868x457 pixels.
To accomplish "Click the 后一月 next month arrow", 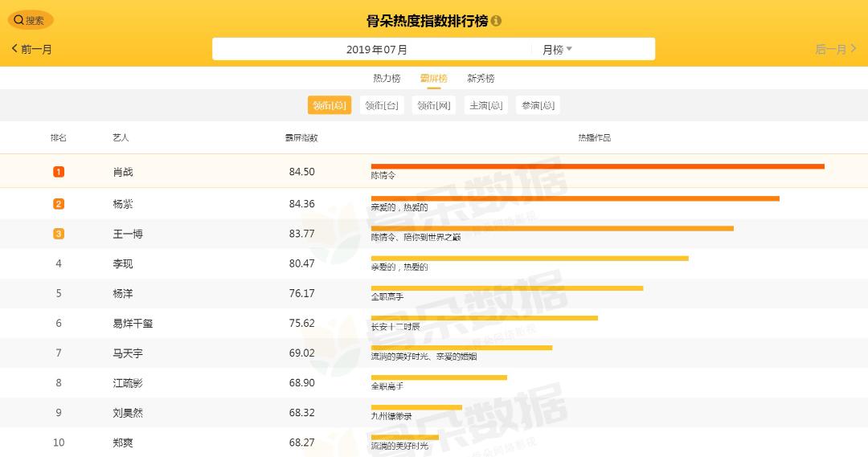I will (x=836, y=49).
